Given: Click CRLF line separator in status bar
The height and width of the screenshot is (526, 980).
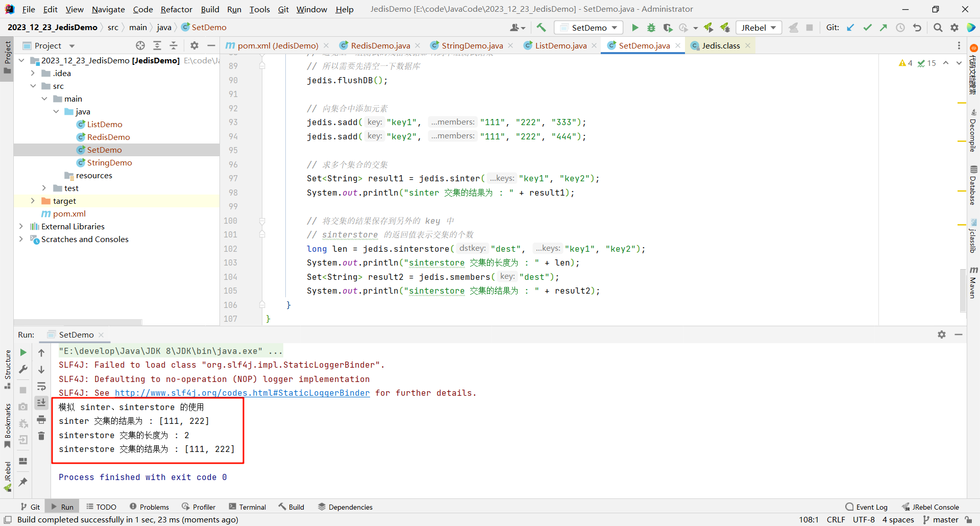Looking at the screenshot, I should (x=836, y=519).
